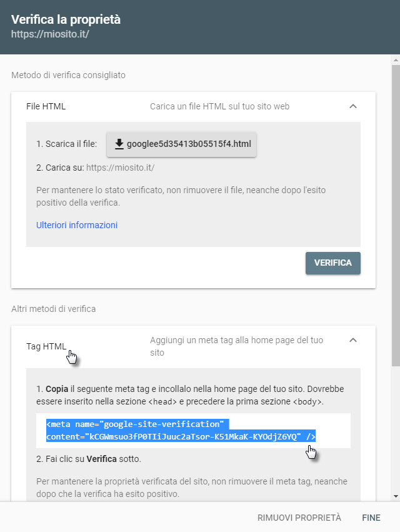Image resolution: width=400 pixels, height=532 pixels.
Task: Click the FINE button
Action: coord(371,518)
